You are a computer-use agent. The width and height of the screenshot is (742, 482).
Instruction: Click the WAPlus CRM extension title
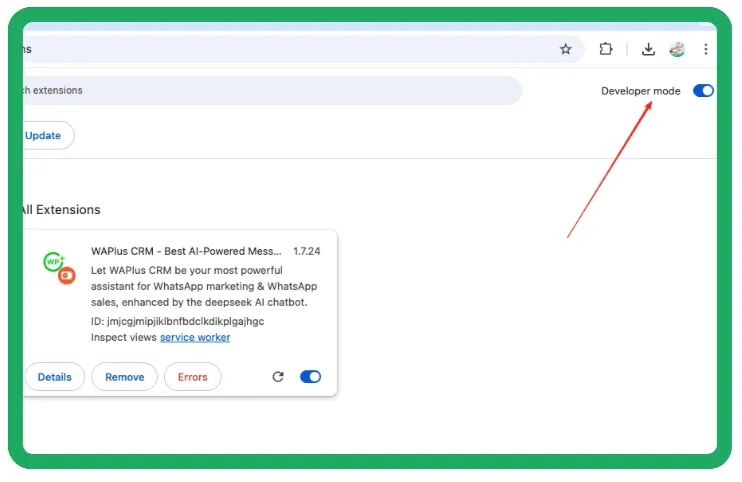click(x=186, y=251)
